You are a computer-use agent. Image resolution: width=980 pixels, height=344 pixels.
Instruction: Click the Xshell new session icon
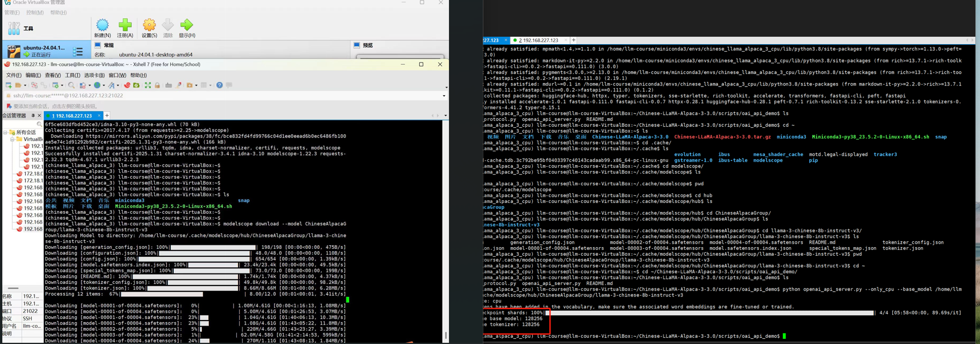[x=9, y=85]
